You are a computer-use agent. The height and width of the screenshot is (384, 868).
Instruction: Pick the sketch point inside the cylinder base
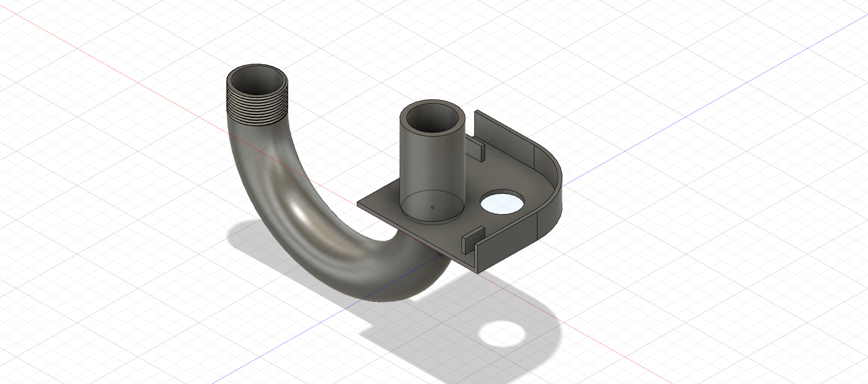pyautogui.click(x=433, y=208)
